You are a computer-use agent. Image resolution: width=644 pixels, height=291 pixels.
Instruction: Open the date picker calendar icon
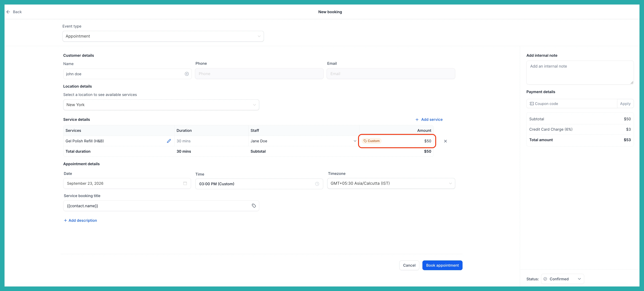pyautogui.click(x=185, y=183)
